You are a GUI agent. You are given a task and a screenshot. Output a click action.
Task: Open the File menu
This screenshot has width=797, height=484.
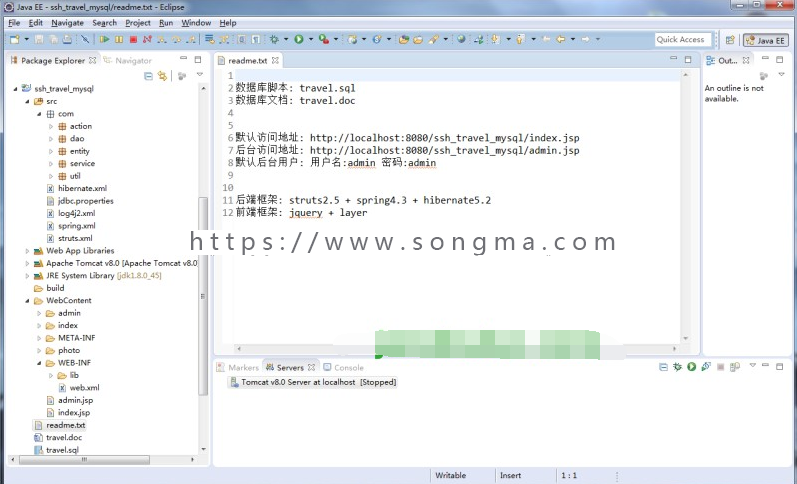[14, 23]
